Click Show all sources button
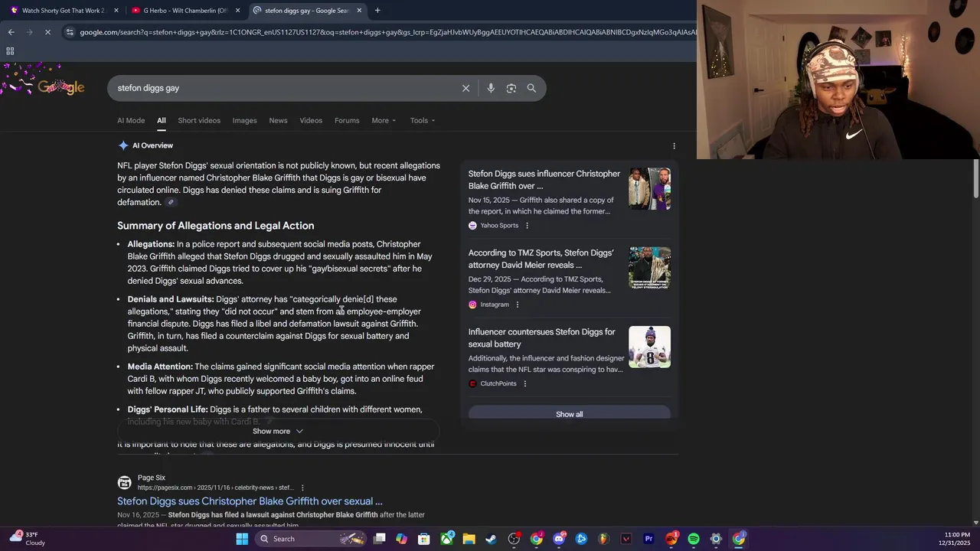 click(x=570, y=414)
